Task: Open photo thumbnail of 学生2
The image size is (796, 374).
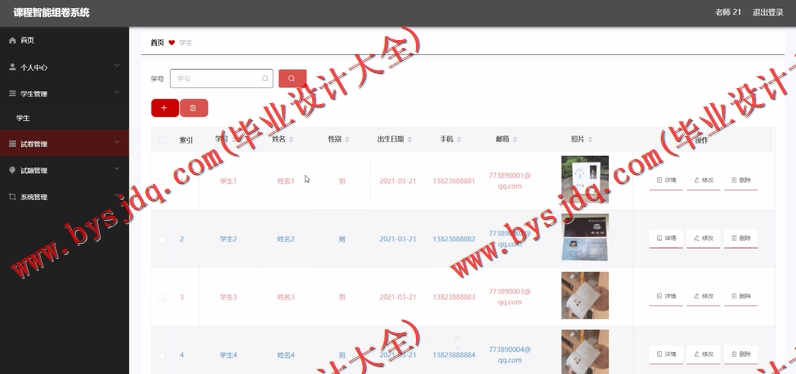Action: tap(585, 237)
